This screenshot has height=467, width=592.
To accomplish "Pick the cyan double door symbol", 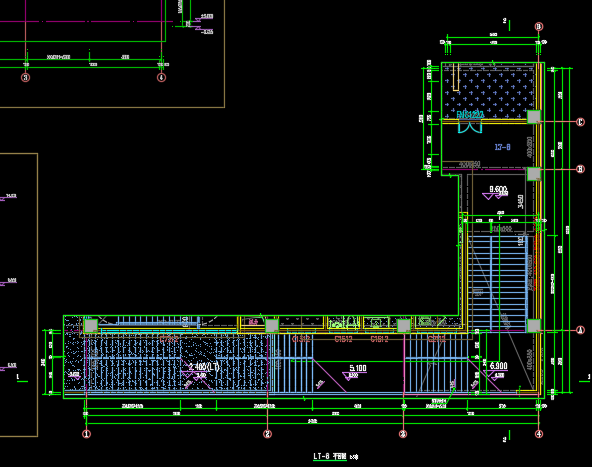I will tap(470, 127).
